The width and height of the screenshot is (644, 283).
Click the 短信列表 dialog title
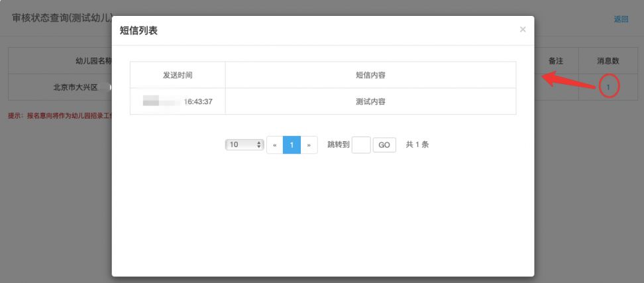tap(138, 30)
